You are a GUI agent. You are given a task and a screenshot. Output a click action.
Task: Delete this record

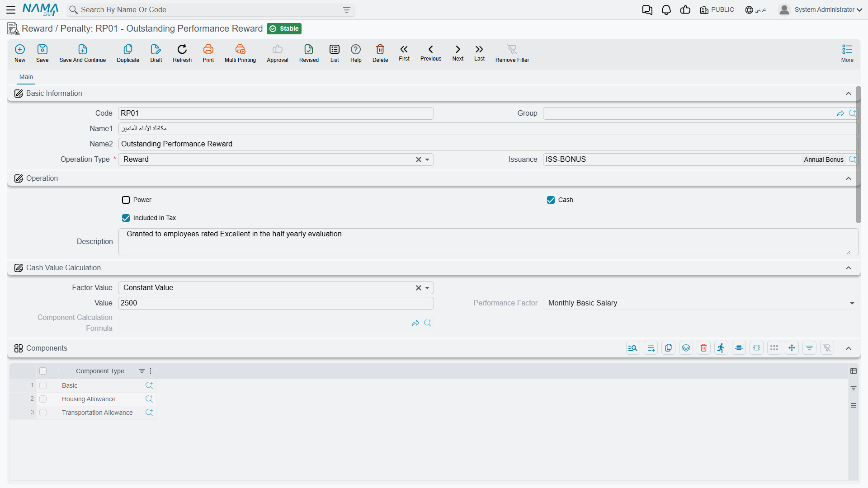pos(380,53)
